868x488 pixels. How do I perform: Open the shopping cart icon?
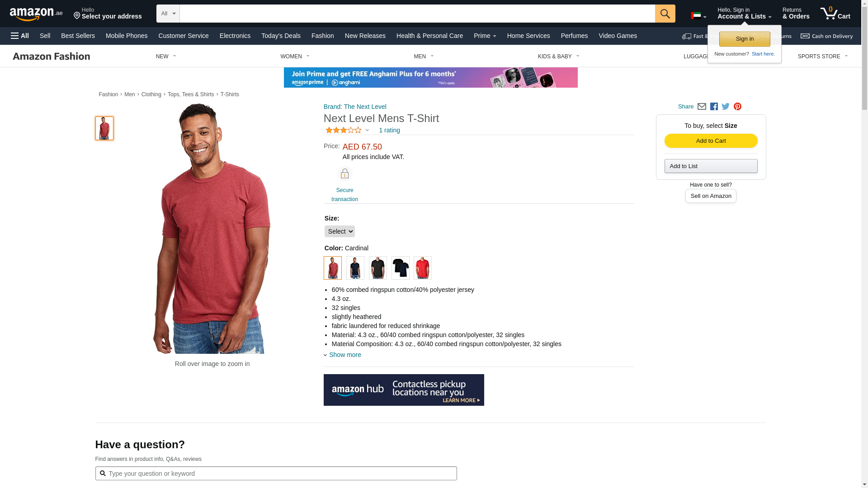(x=835, y=13)
